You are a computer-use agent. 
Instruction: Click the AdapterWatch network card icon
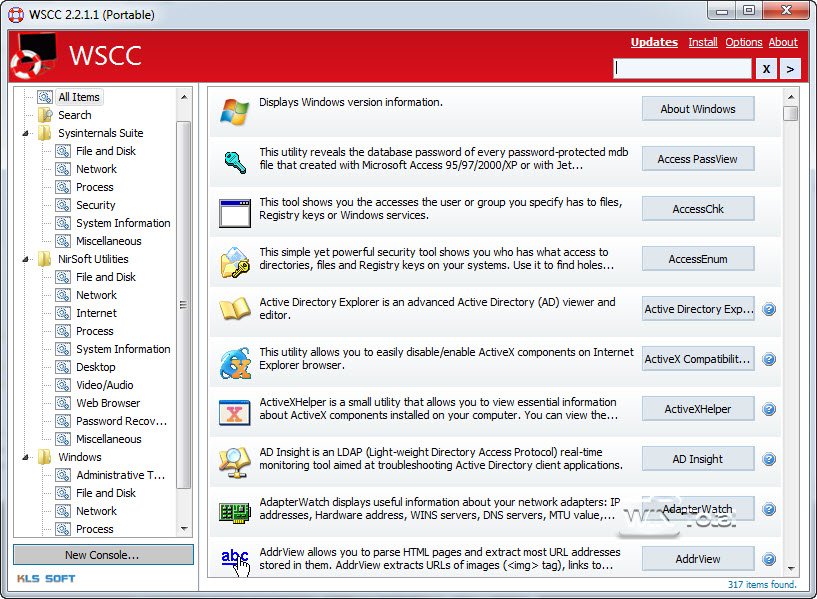pyautogui.click(x=234, y=513)
